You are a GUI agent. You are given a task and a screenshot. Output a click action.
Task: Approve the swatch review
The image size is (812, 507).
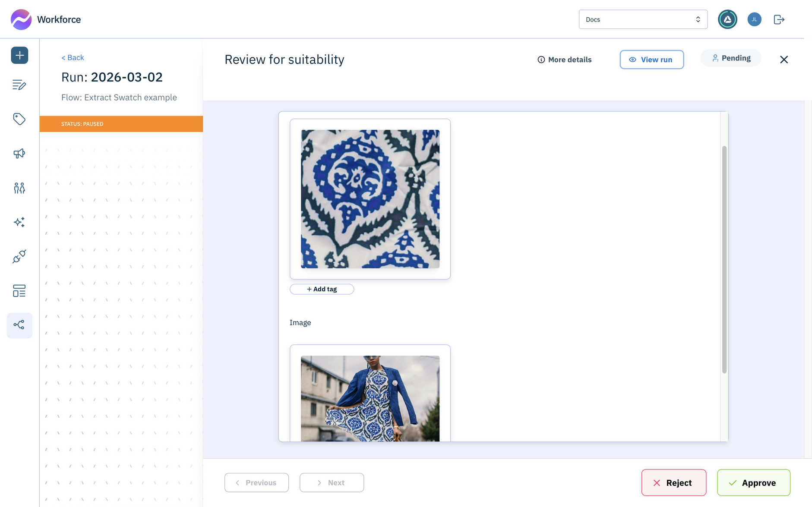(753, 483)
